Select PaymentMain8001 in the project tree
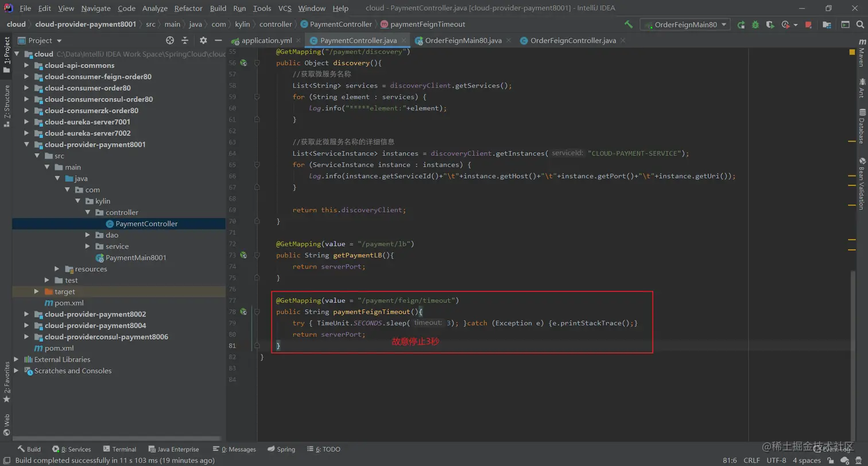 tap(136, 257)
